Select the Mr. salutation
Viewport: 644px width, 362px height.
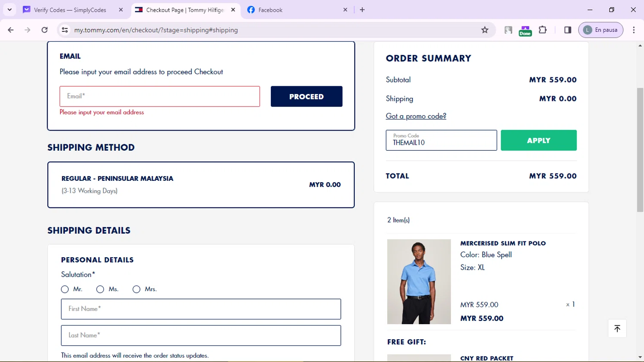[x=65, y=289]
